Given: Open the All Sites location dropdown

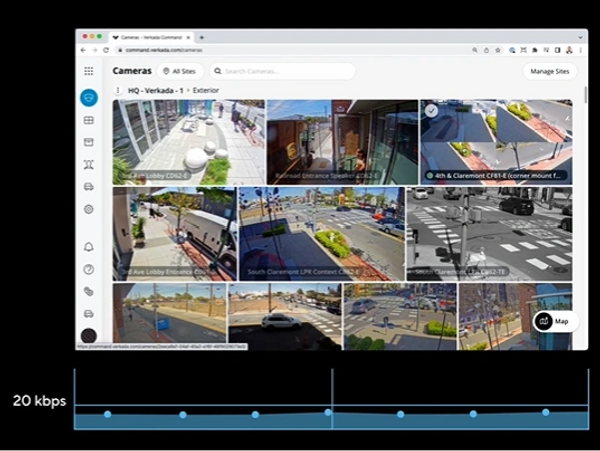Looking at the screenshot, I should coord(180,71).
